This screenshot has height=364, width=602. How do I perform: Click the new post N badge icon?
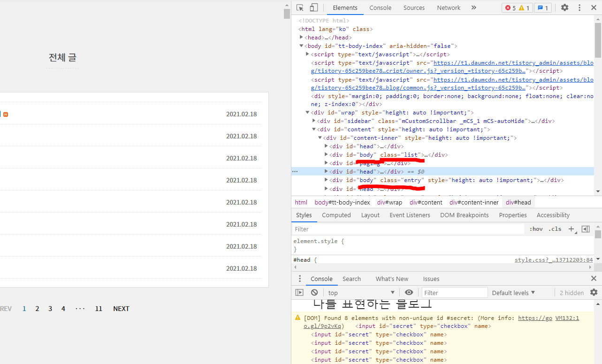coord(6,114)
